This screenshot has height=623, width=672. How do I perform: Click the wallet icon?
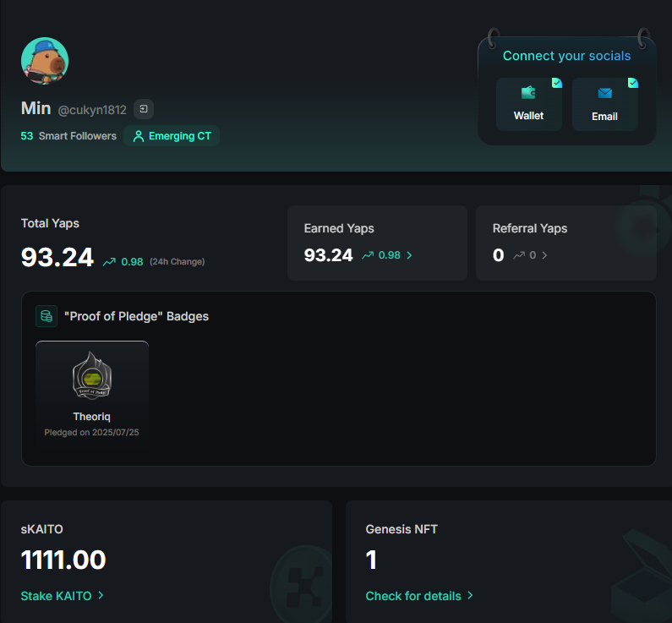(x=528, y=92)
